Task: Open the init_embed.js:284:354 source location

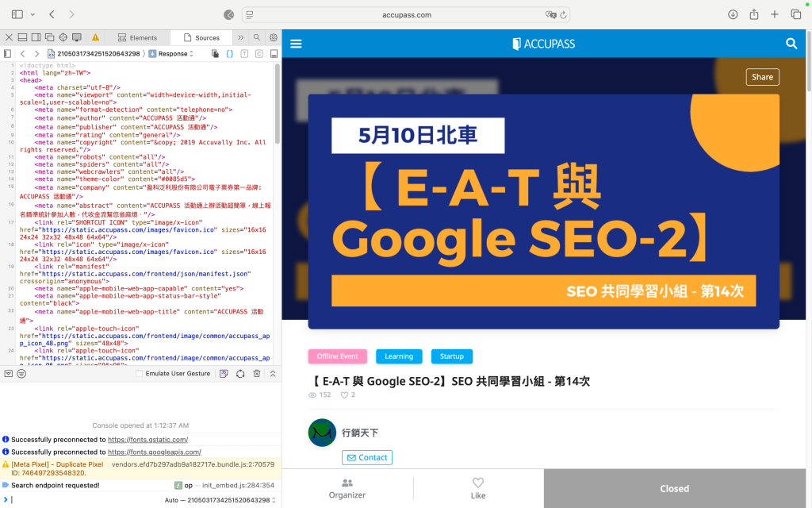Action: (238, 485)
